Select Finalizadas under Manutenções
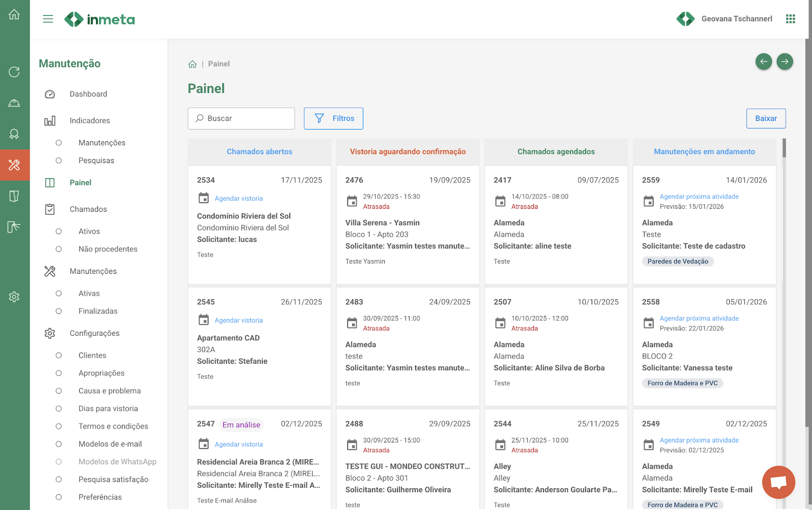This screenshot has width=812, height=510. click(98, 311)
